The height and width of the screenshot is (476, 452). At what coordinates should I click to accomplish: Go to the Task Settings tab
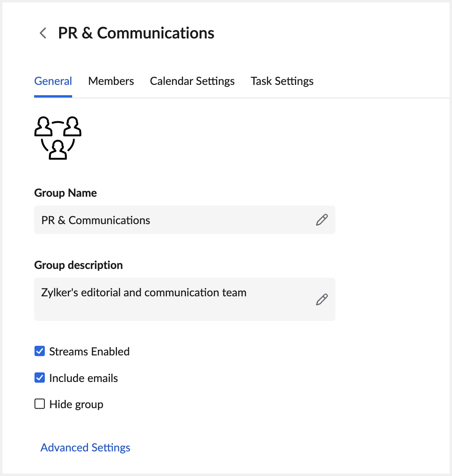pyautogui.click(x=282, y=81)
